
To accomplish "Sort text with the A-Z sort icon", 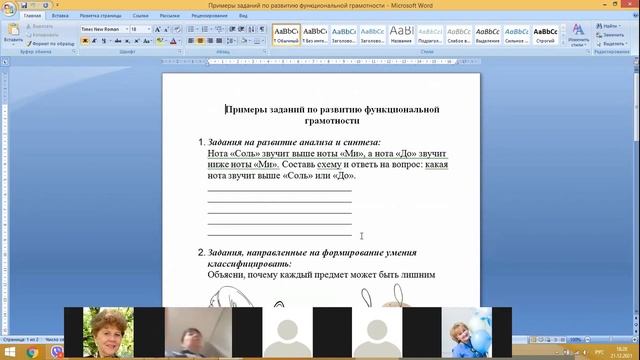I will point(251,29).
